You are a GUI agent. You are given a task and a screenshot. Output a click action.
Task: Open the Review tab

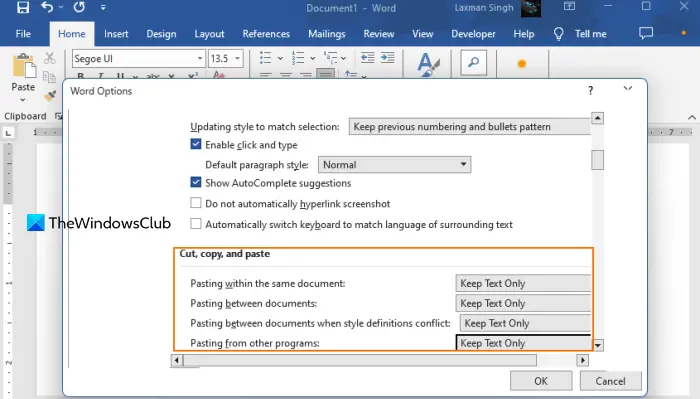pyautogui.click(x=379, y=34)
